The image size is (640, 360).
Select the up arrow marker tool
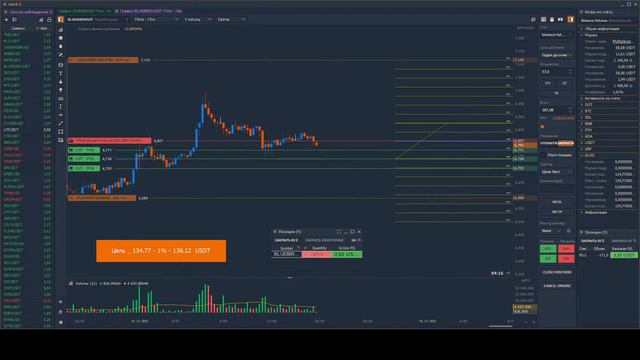[61, 90]
